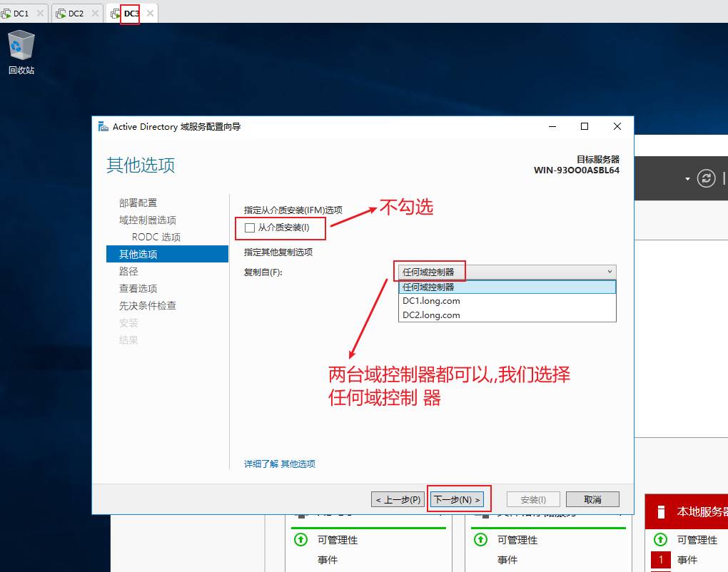Screen dimensions: 728x572
Task: Choose DC1.long.com from the list
Action: point(507,301)
